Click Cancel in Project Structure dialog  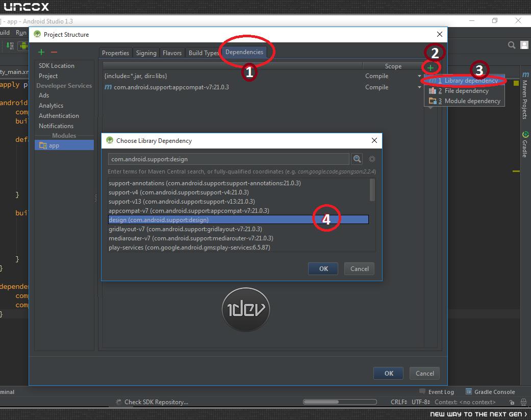(x=425, y=373)
